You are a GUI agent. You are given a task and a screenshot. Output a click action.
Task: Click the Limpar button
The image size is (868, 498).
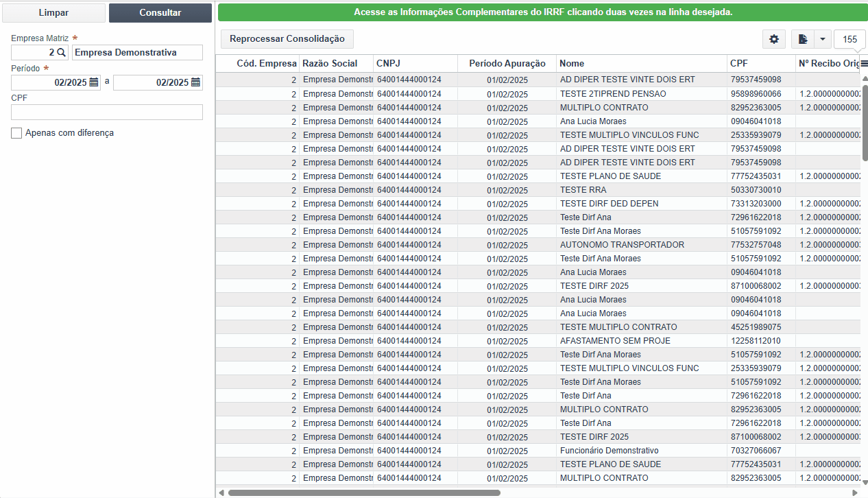coord(53,13)
